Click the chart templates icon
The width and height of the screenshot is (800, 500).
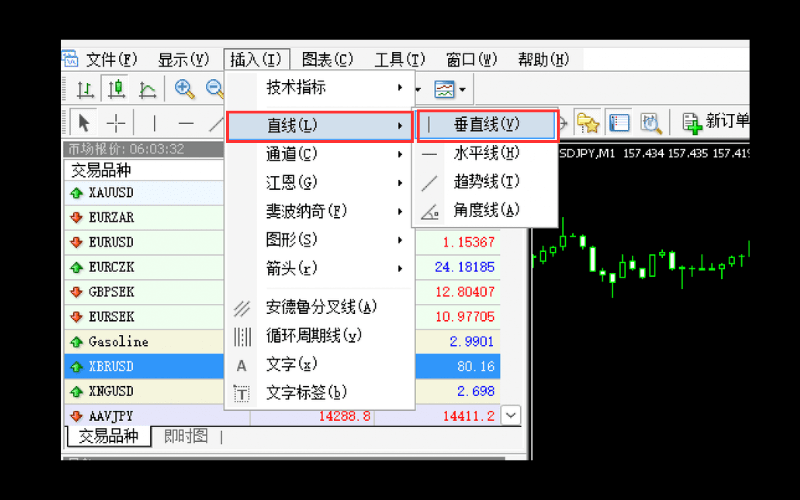point(444,89)
